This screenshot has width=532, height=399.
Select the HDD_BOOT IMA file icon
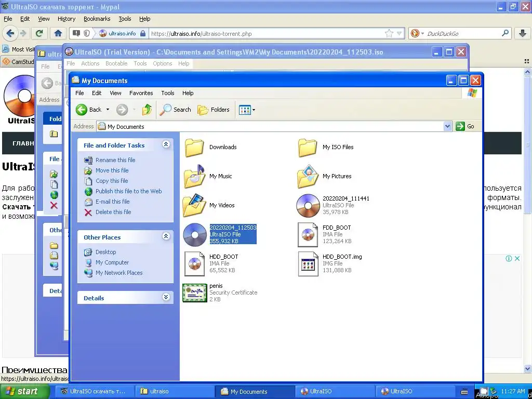pyautogui.click(x=194, y=263)
